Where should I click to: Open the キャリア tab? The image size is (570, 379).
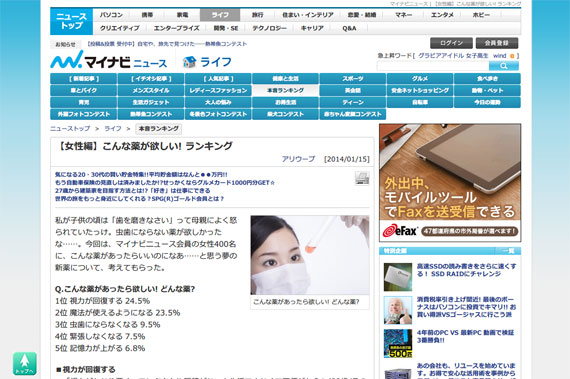point(312,28)
